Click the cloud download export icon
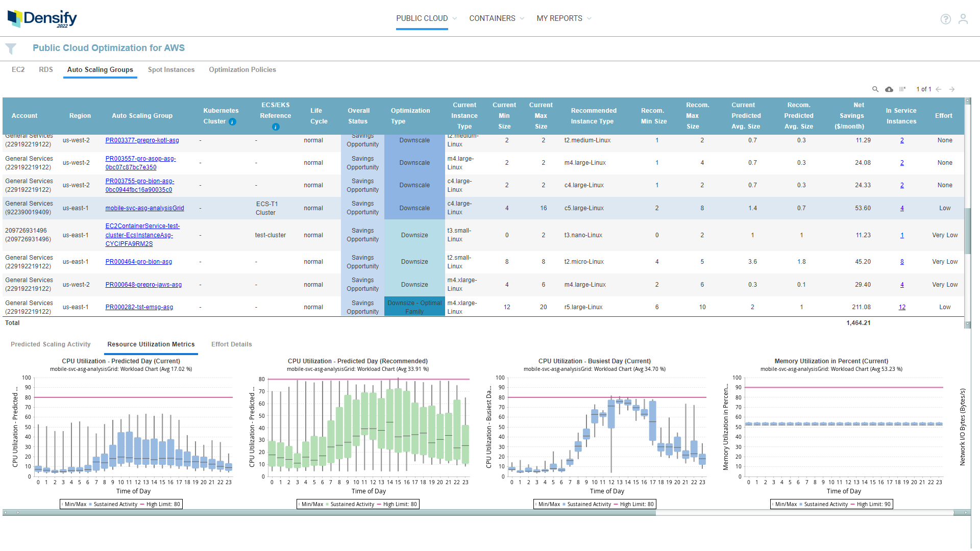The width and height of the screenshot is (980, 551). [889, 89]
